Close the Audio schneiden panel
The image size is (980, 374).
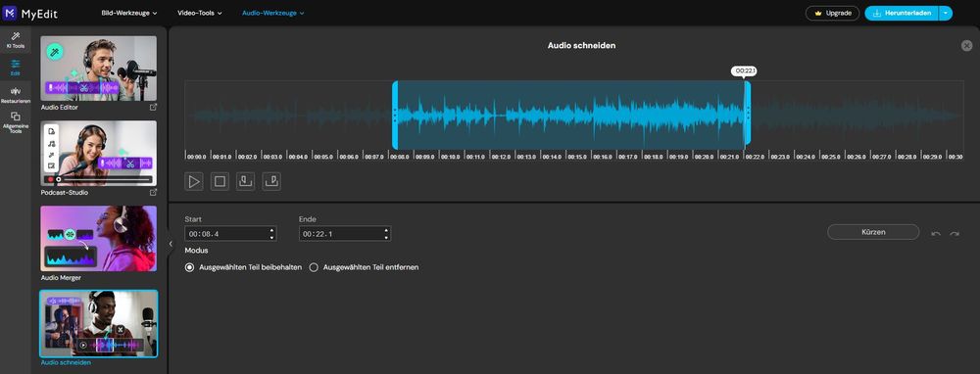coord(966,46)
